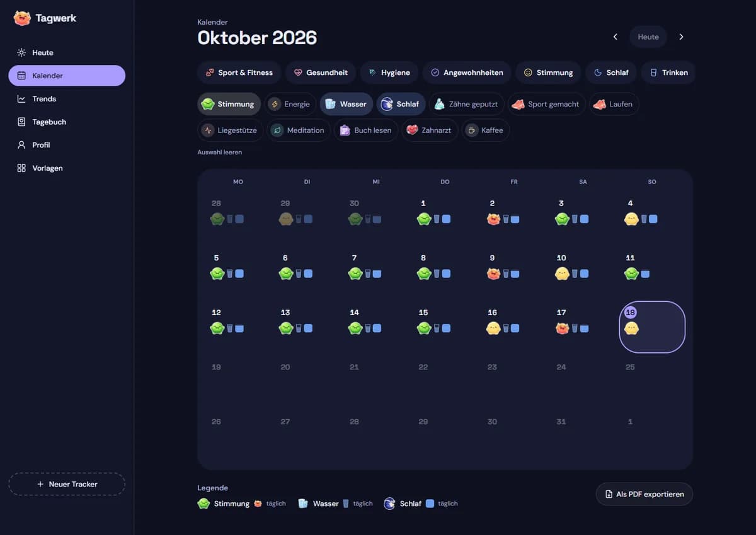
Task: Select the Stimmung category chip in top row
Action: [x=548, y=72]
